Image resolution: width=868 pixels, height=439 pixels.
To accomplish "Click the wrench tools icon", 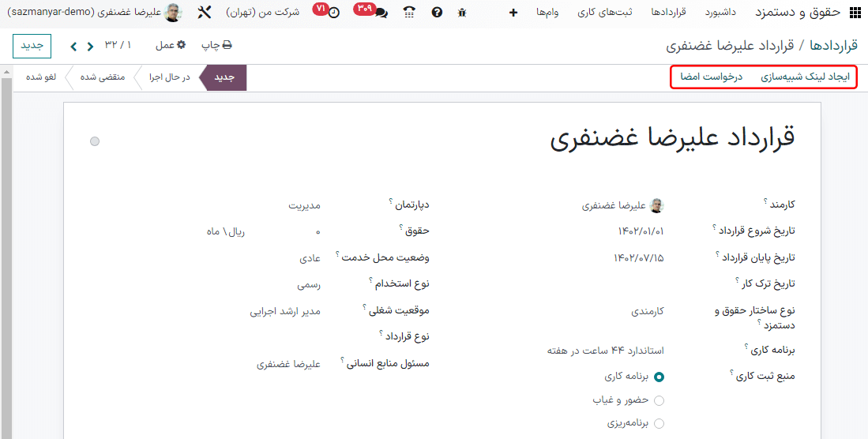I will pos(204,13).
